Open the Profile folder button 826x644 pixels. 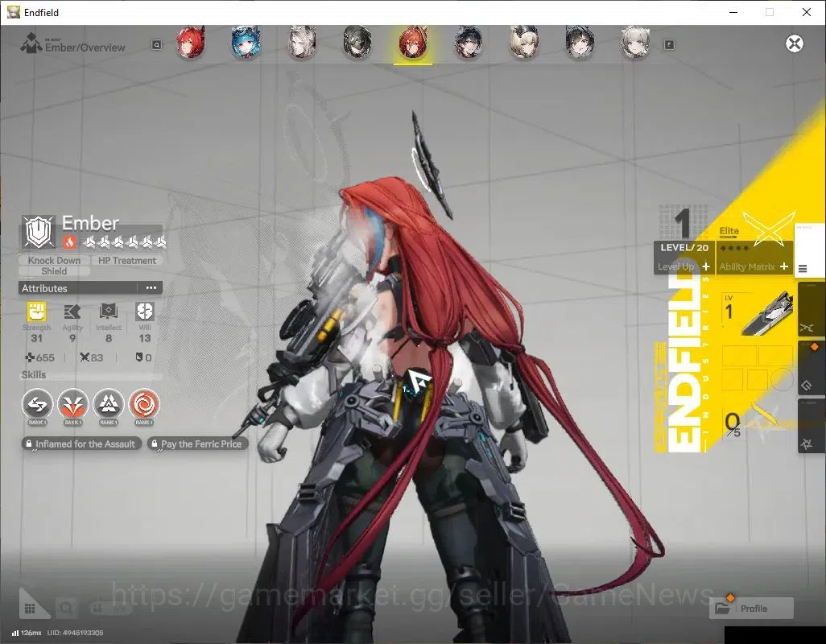(752, 609)
